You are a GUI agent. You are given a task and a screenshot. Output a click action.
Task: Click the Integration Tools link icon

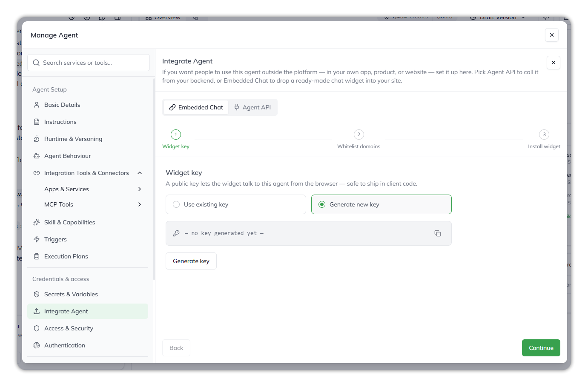click(37, 173)
